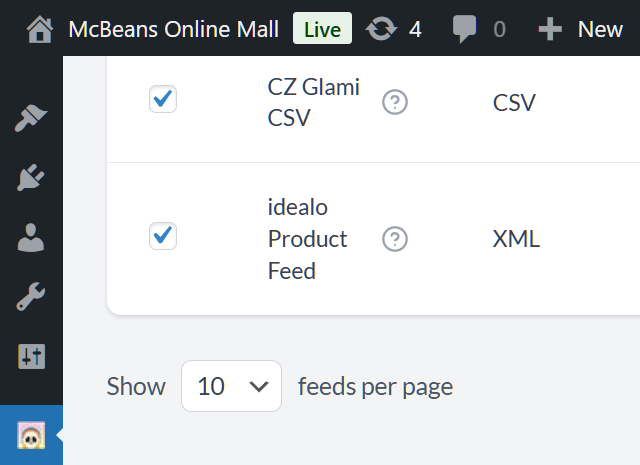Open the Users sidebar icon
Viewport: 640px width, 465px height.
(x=31, y=237)
